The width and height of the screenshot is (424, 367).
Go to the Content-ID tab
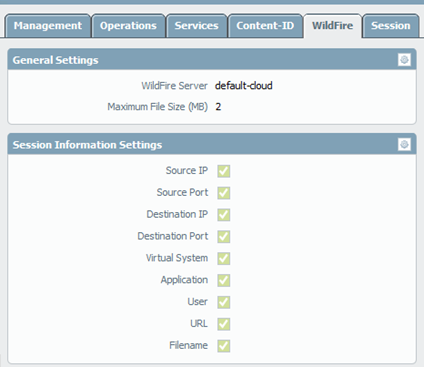tap(265, 26)
